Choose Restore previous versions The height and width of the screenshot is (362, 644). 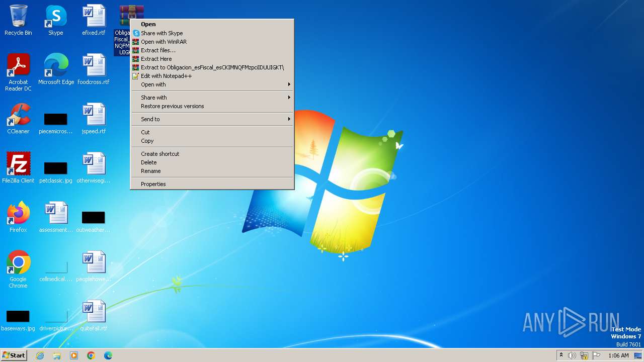pyautogui.click(x=212, y=106)
